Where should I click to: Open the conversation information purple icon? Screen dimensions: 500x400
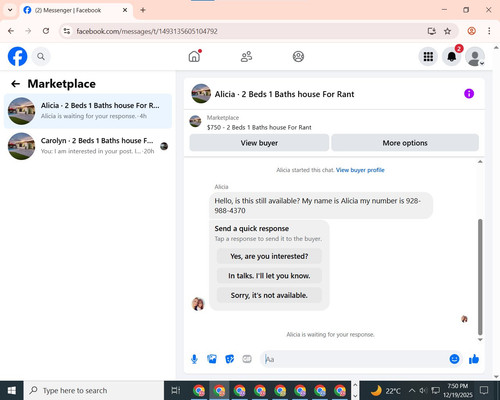pos(469,94)
